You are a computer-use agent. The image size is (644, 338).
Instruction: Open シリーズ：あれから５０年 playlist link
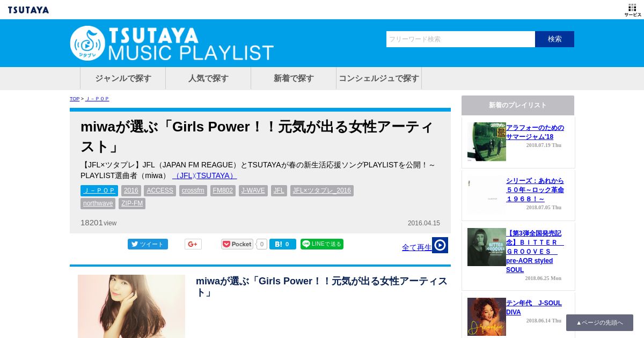(x=535, y=190)
